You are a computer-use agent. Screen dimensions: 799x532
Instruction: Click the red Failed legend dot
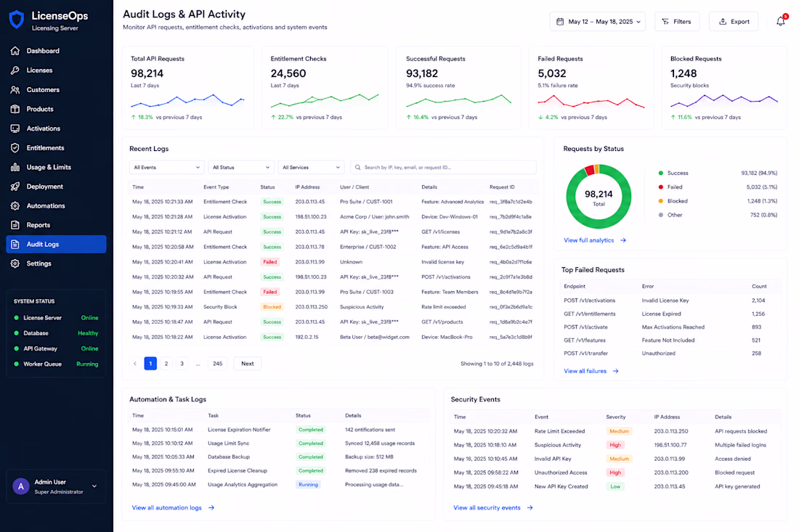point(661,187)
